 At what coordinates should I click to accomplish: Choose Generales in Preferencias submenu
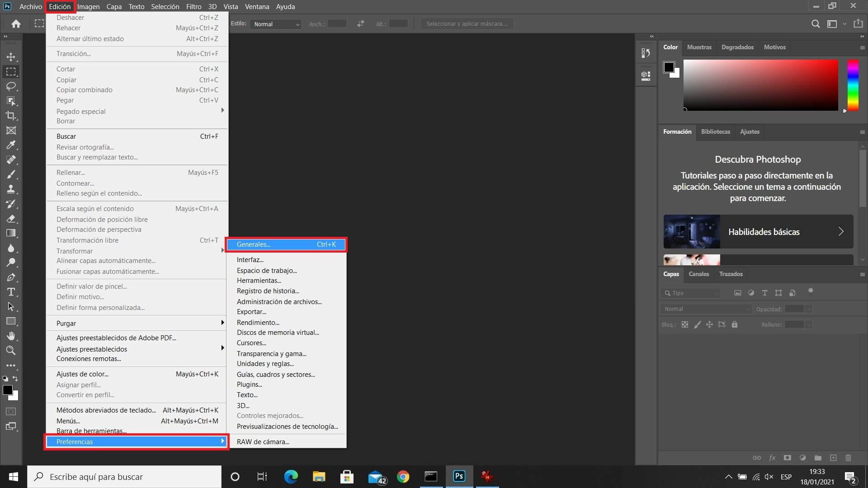pyautogui.click(x=286, y=244)
